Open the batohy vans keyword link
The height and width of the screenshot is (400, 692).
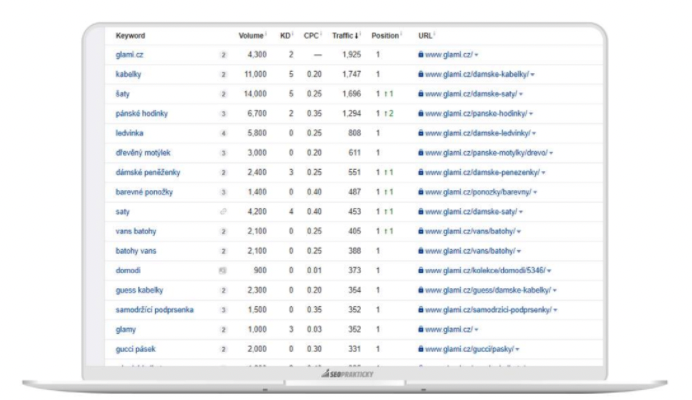(x=136, y=251)
